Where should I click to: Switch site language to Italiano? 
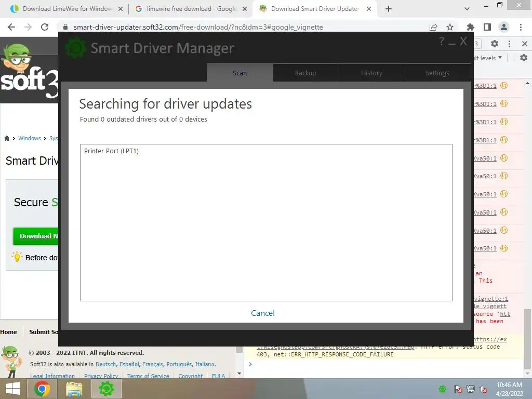point(205,364)
